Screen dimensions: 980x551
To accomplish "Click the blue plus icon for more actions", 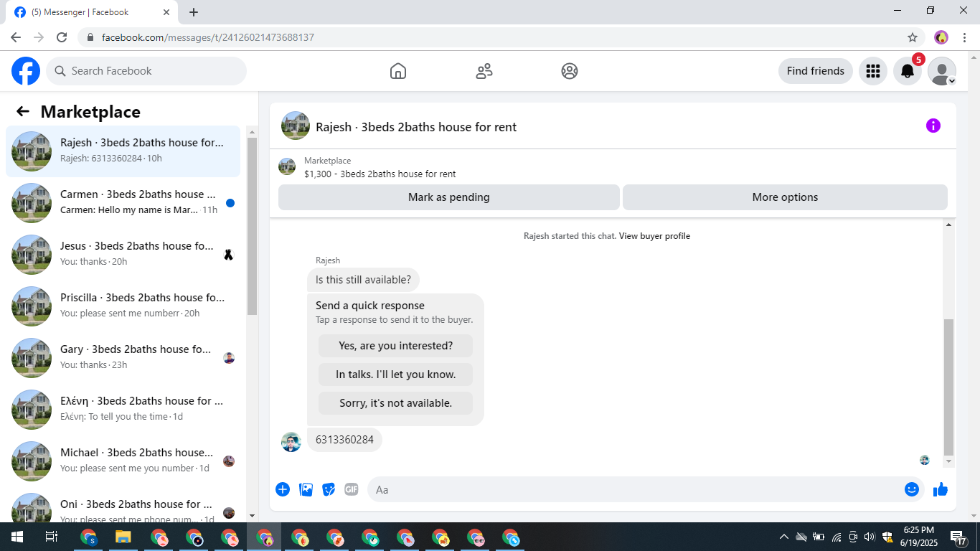I will [283, 489].
